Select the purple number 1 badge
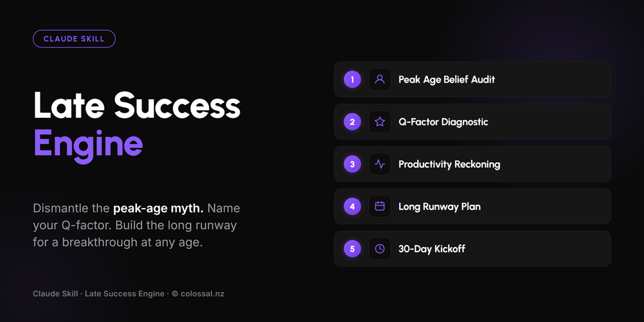Screen dimensions: 644x322 coord(352,79)
